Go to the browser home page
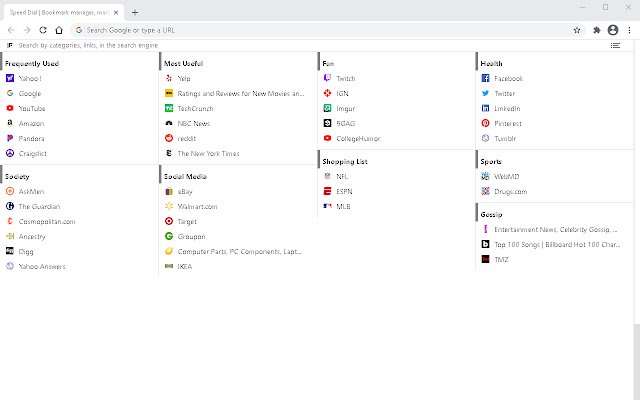Screen dimensions: 640x400 (59, 30)
